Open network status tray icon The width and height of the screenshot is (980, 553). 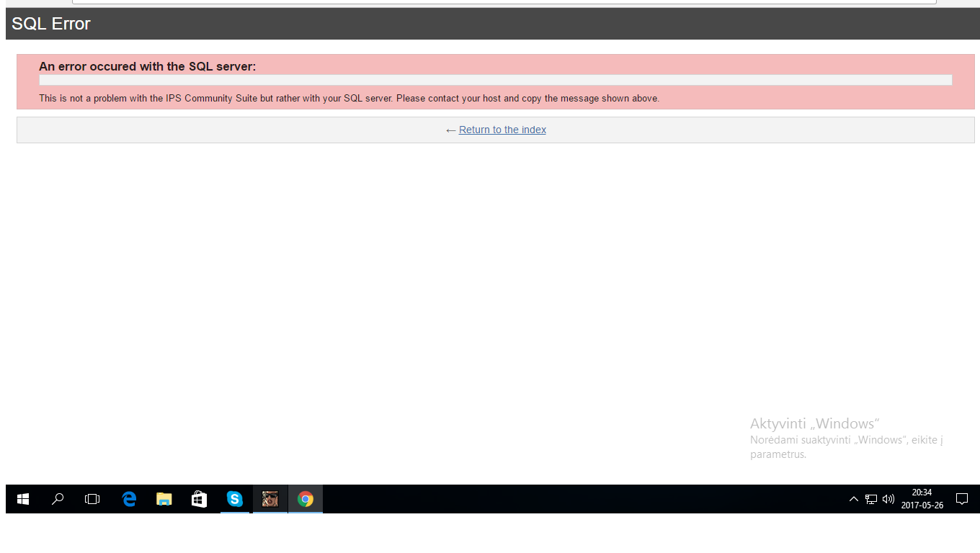coord(871,499)
